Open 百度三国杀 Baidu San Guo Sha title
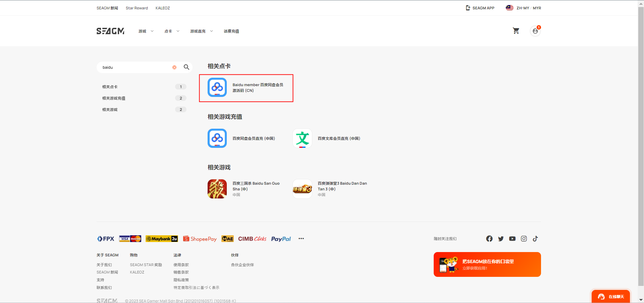Image resolution: width=644 pixels, height=303 pixels. 256,186
